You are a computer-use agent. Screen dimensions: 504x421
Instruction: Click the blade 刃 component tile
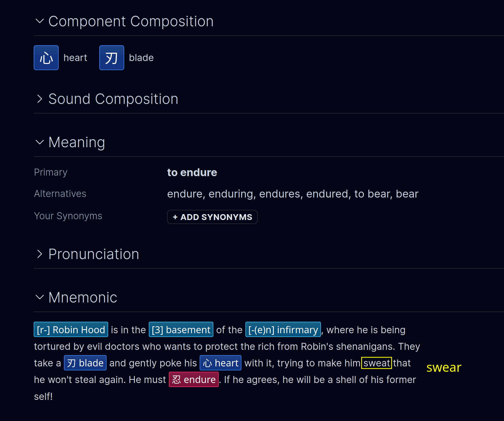pyautogui.click(x=112, y=58)
